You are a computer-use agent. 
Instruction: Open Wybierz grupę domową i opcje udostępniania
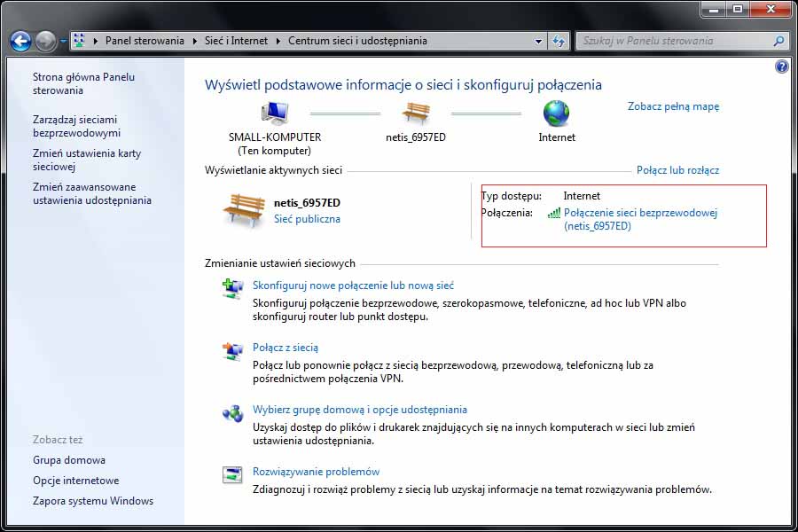click(x=360, y=410)
